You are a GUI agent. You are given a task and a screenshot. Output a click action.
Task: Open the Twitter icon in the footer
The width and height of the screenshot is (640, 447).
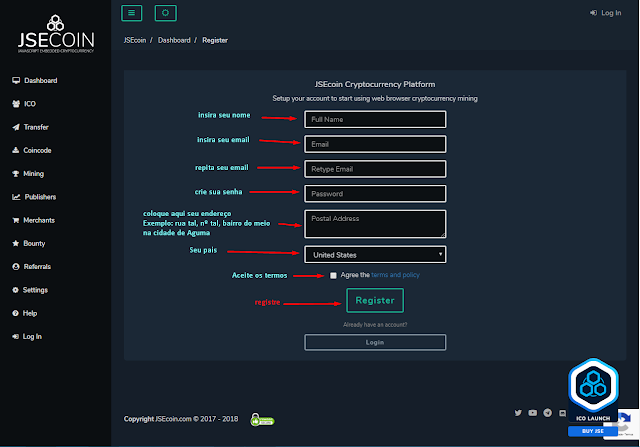tap(518, 413)
